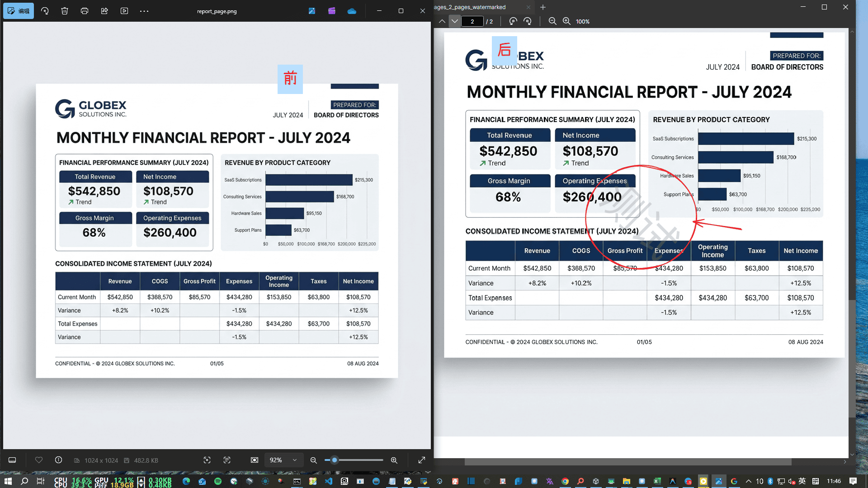Screen dimensions: 868x488
Task: Click the rotate image icon in Photos toolbar
Action: point(45,11)
